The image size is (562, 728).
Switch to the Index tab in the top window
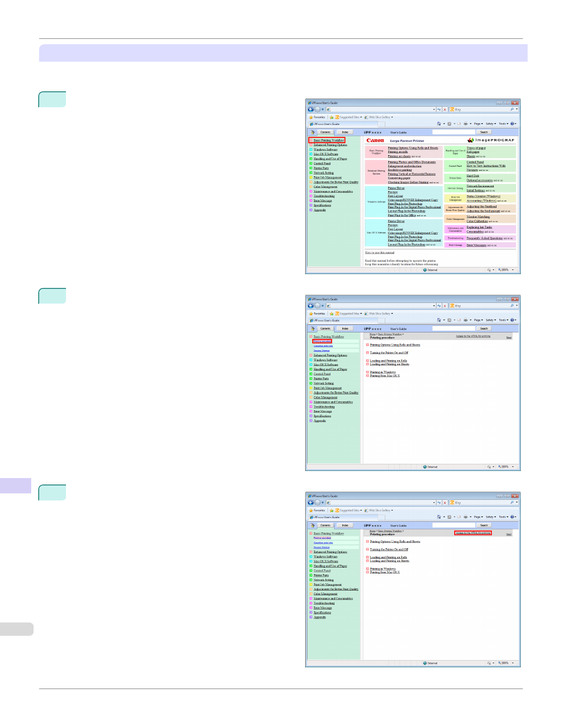(345, 132)
